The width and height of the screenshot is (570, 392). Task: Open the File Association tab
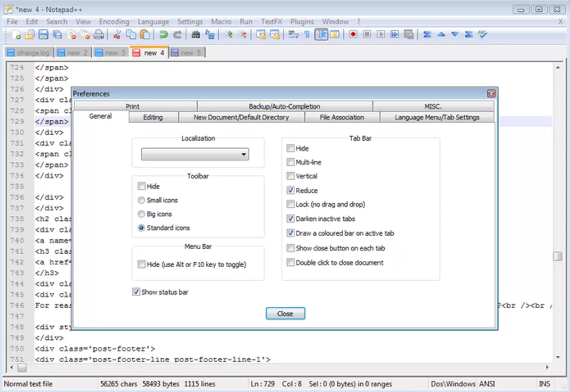point(342,118)
